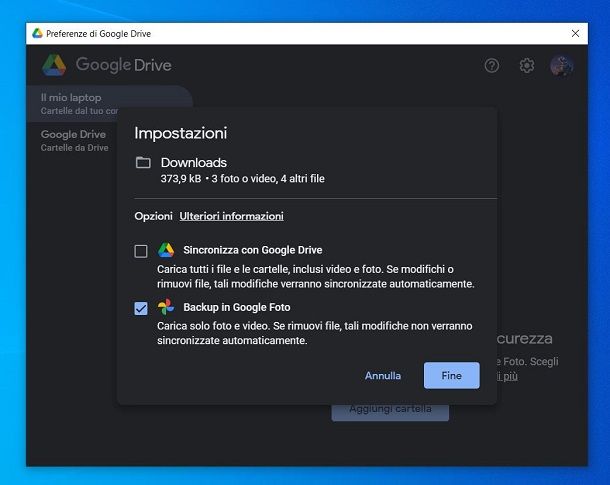Image resolution: width=610 pixels, height=485 pixels.
Task: Click the Google Foto pinwheel icon
Action: 166,307
